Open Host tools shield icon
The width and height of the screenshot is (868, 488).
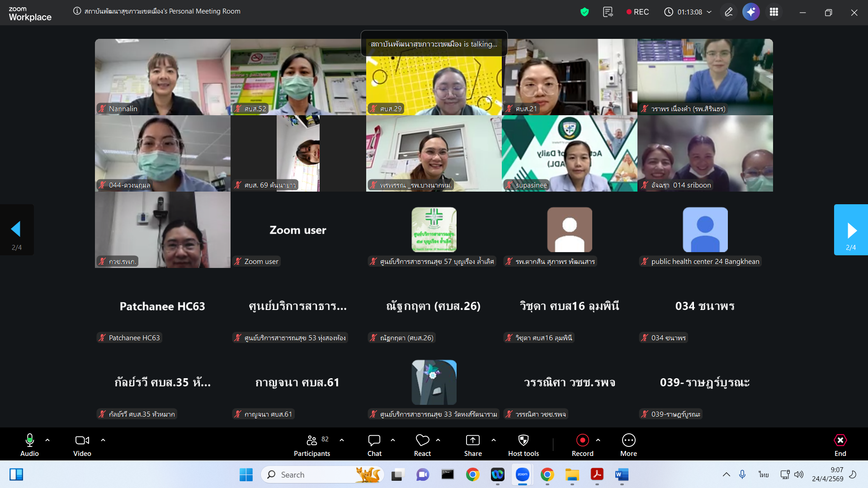(x=523, y=441)
